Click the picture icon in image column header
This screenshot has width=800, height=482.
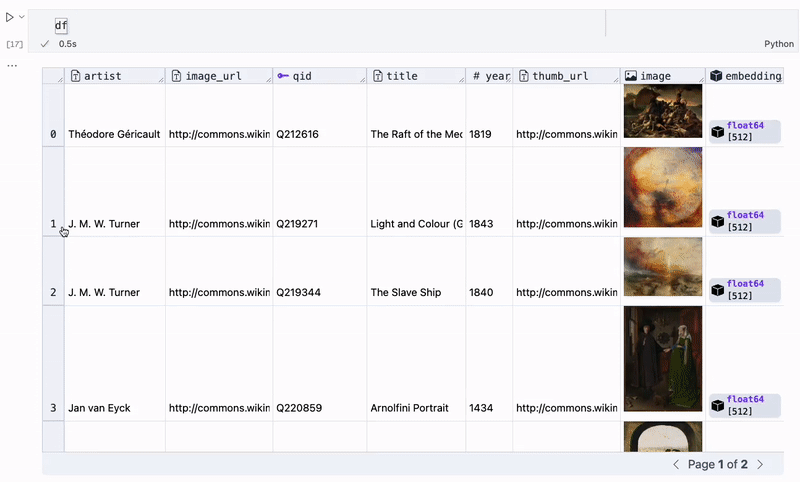(630, 76)
